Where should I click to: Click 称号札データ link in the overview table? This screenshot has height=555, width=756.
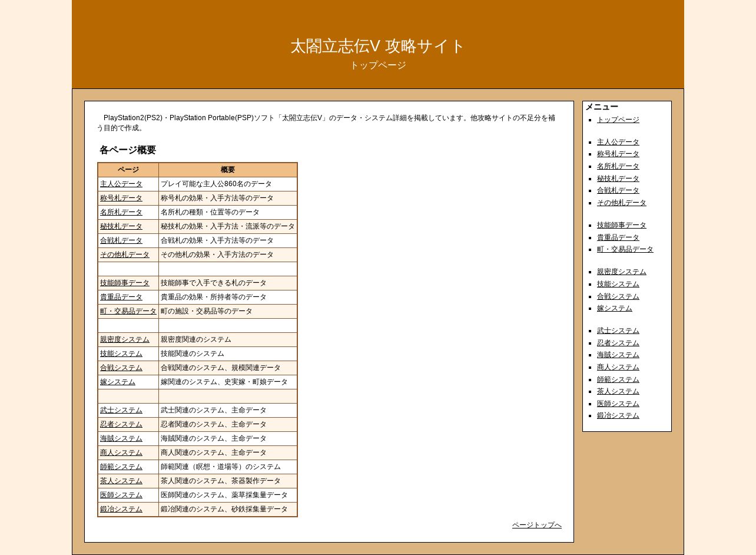pos(121,198)
